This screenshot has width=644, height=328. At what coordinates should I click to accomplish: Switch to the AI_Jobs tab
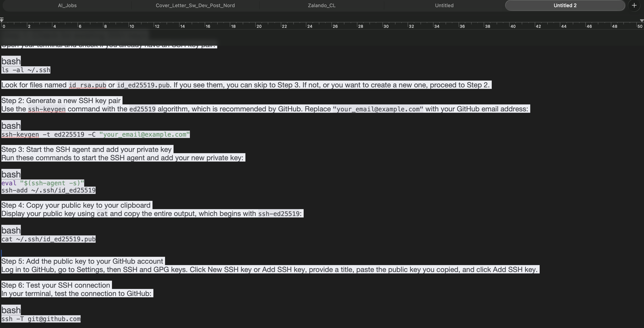tap(67, 6)
